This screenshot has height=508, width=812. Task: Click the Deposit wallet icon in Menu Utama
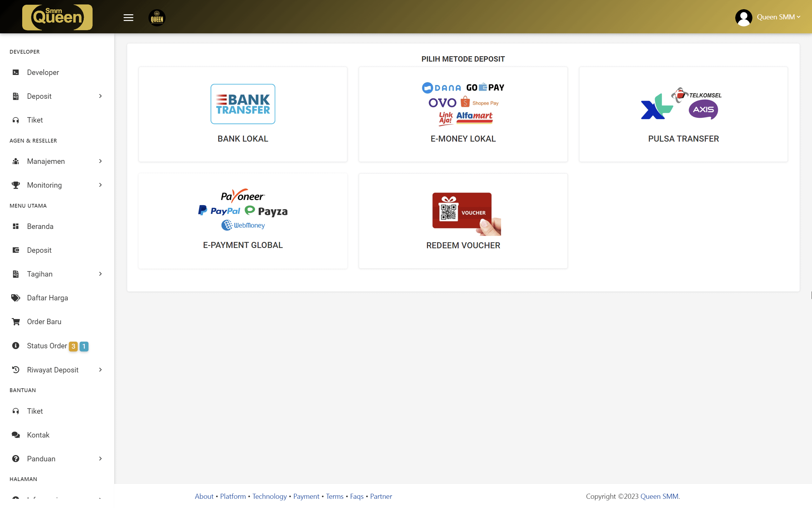[16, 250]
